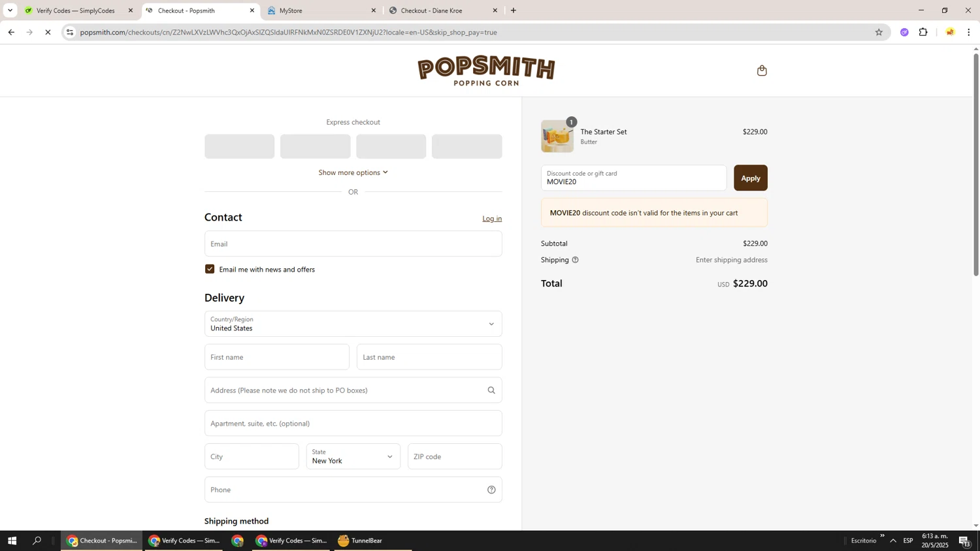
Task: Click the First name field
Action: coord(277,357)
